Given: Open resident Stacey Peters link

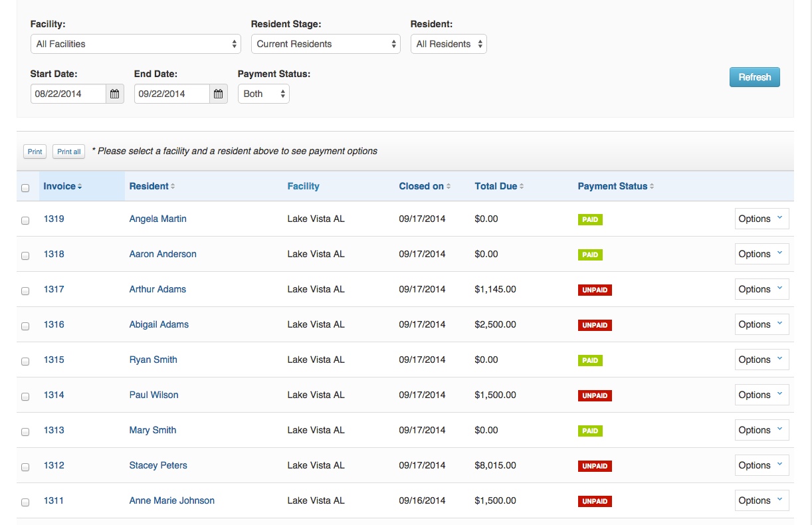Looking at the screenshot, I should (158, 465).
